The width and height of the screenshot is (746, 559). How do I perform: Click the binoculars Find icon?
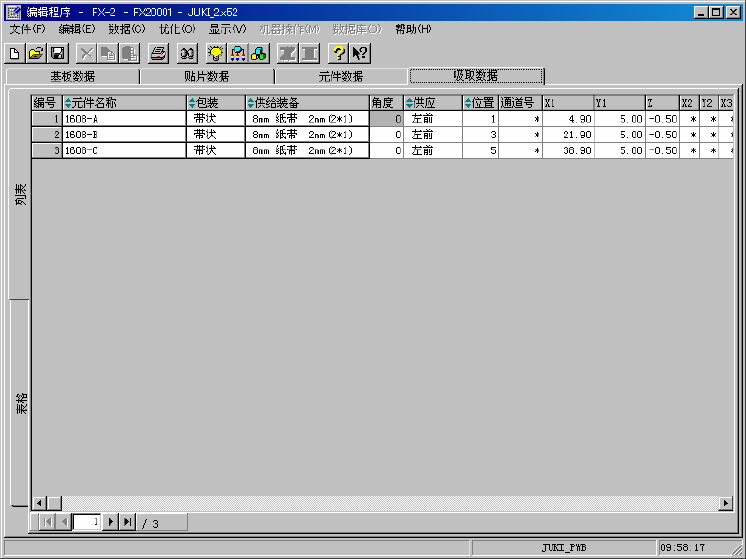point(187,53)
